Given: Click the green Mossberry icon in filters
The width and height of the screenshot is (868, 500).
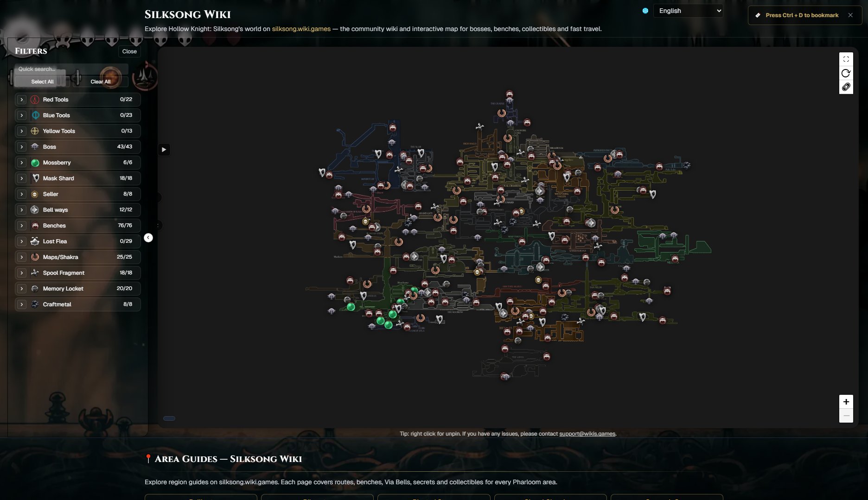Looking at the screenshot, I should 35,163.
